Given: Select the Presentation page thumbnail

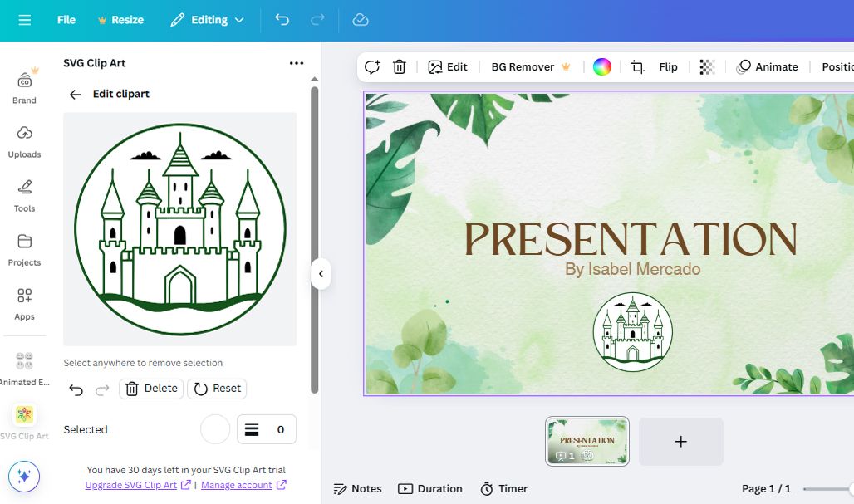Looking at the screenshot, I should pos(587,441).
